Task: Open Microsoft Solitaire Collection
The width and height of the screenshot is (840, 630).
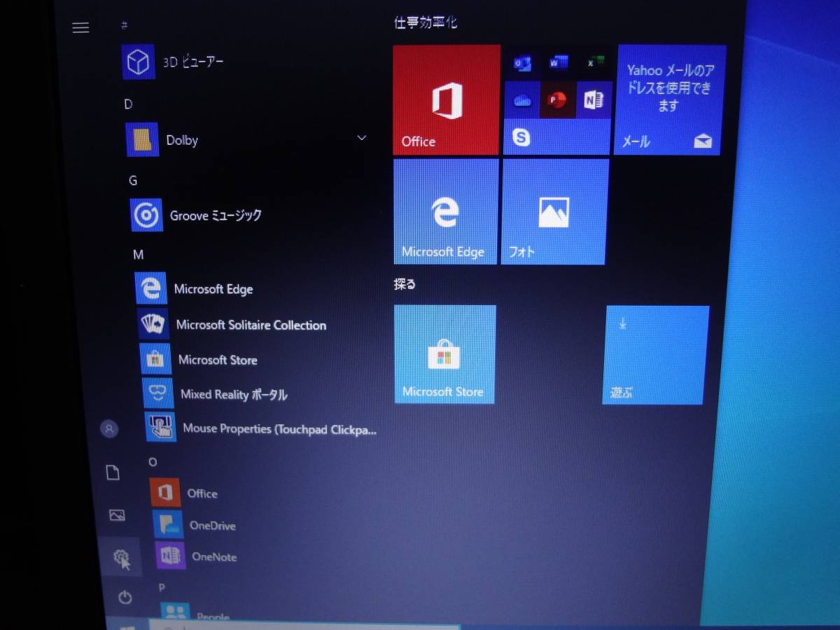Action: [251, 325]
